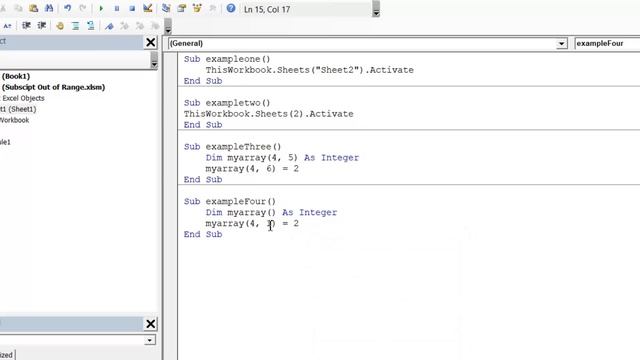Open Project Explorer from toolbar icon

[166, 9]
